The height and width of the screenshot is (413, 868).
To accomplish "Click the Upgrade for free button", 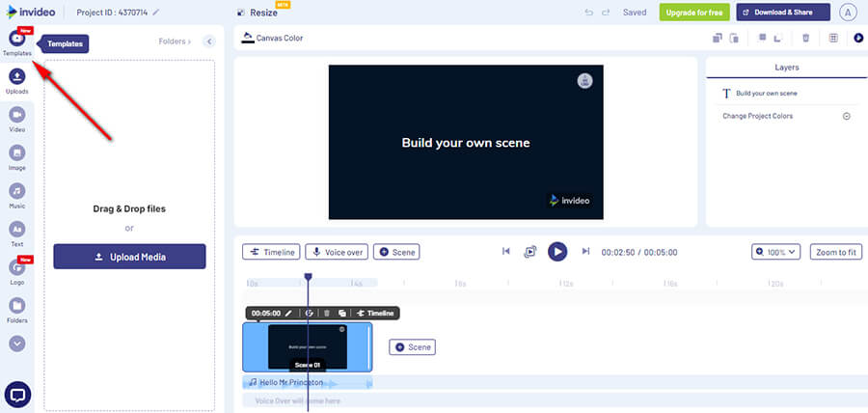I will click(694, 13).
